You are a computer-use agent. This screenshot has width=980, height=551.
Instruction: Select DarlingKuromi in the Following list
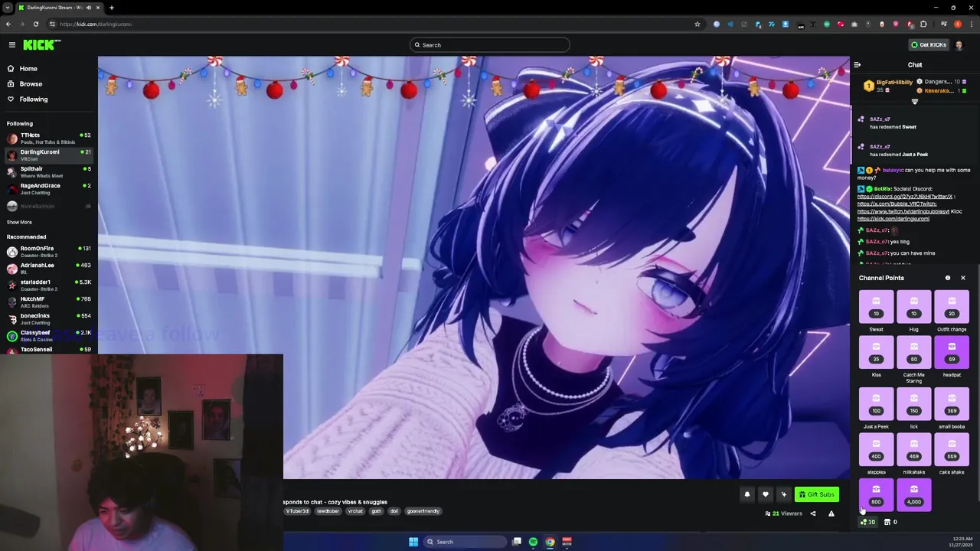48,155
